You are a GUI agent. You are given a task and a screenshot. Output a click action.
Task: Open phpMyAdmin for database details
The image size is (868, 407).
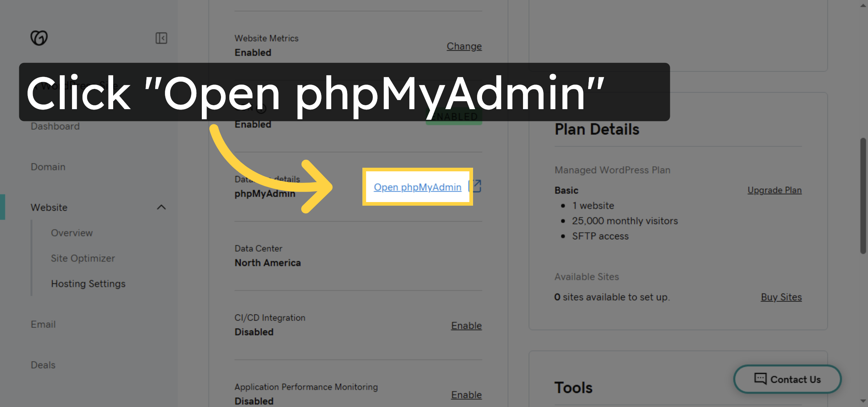tap(417, 187)
